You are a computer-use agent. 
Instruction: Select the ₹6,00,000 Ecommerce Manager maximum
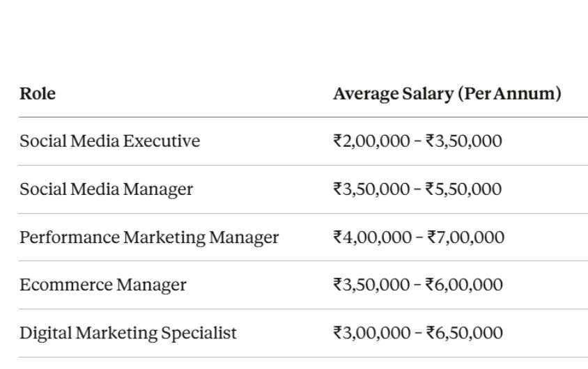[x=464, y=285]
